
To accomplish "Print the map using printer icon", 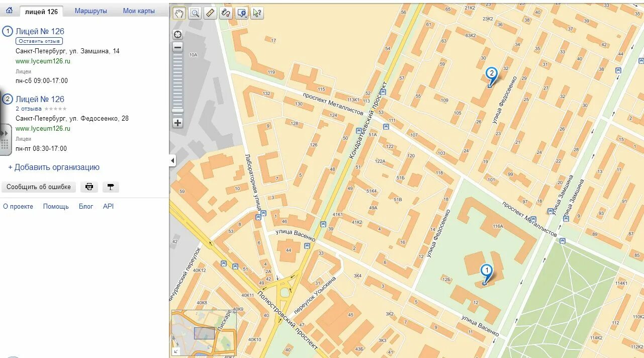I will pos(89,187).
